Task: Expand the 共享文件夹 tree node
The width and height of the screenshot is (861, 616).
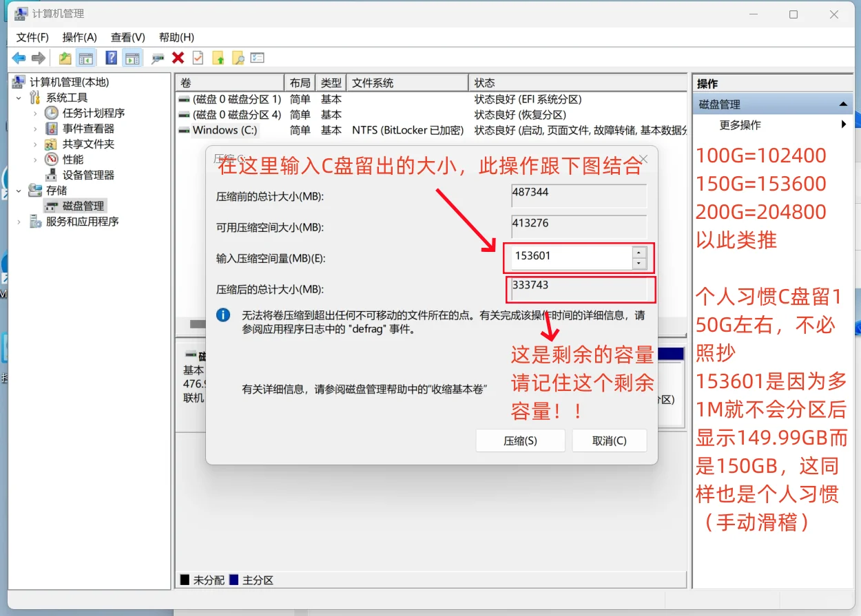Action: pyautogui.click(x=35, y=144)
